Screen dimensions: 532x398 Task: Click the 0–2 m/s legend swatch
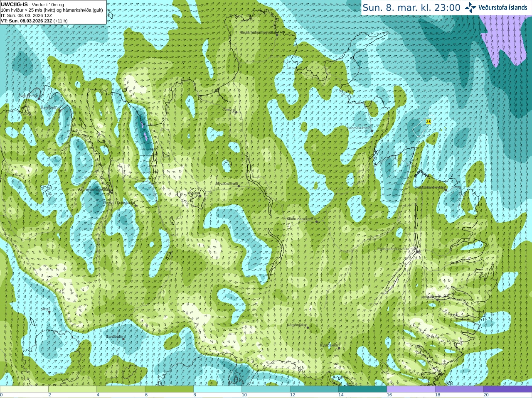[24, 389]
